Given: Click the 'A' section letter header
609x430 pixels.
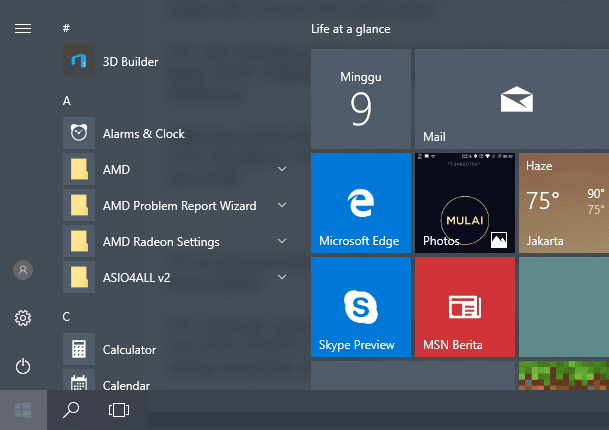Looking at the screenshot, I should 67,101.
